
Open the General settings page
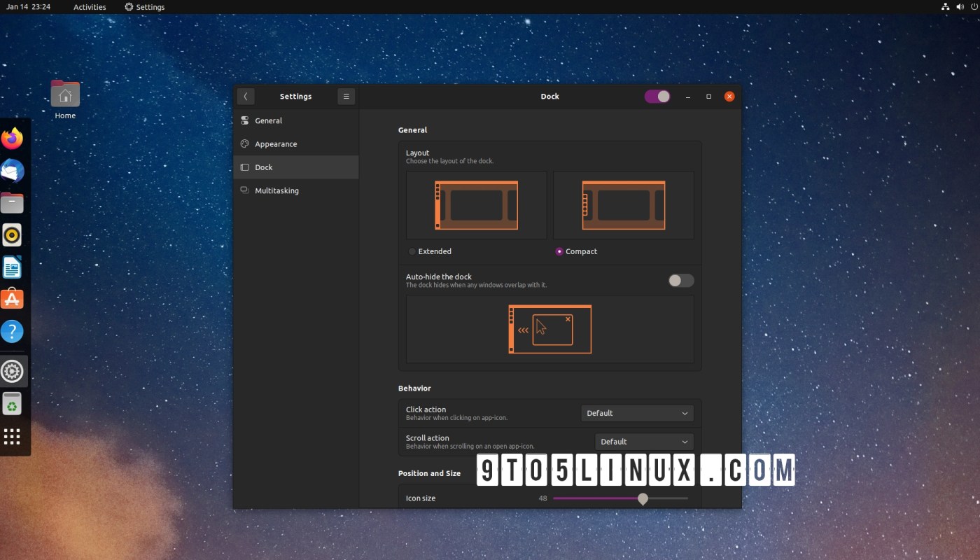click(296, 120)
